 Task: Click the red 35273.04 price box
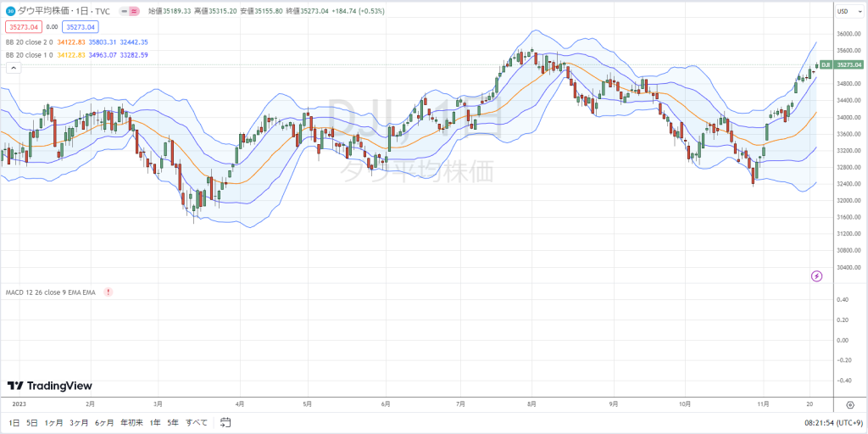24,26
